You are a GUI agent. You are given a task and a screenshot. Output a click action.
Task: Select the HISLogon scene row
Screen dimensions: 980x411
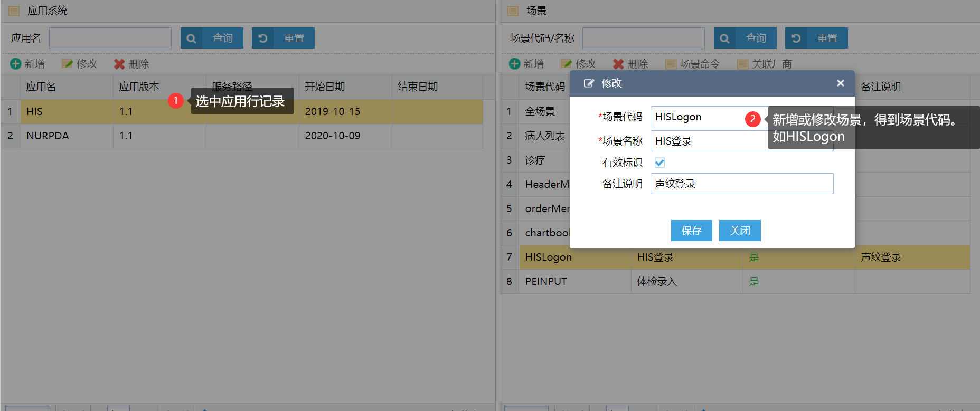coord(735,257)
